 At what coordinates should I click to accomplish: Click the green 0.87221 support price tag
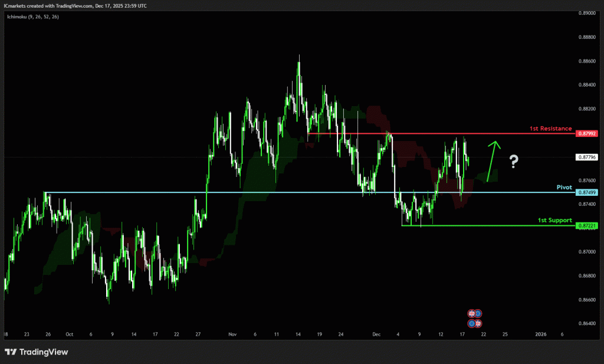tap(587, 226)
